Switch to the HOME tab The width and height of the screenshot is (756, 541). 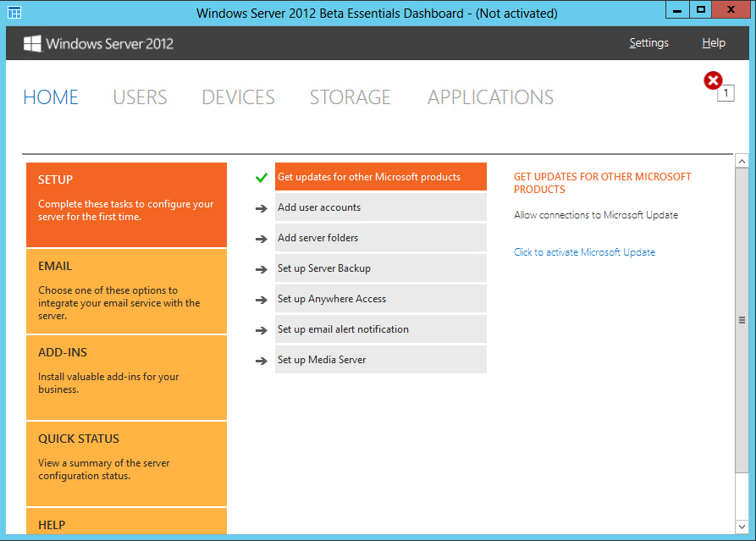[x=51, y=97]
